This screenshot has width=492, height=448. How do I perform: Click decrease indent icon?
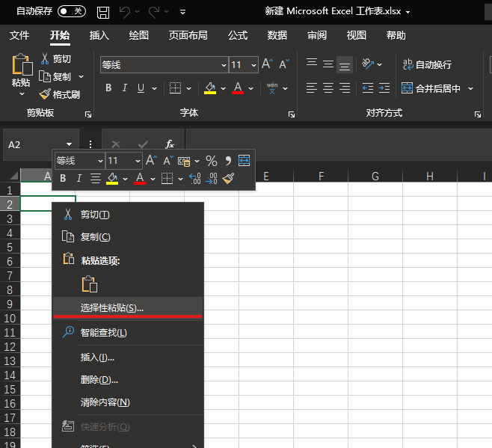[368, 88]
